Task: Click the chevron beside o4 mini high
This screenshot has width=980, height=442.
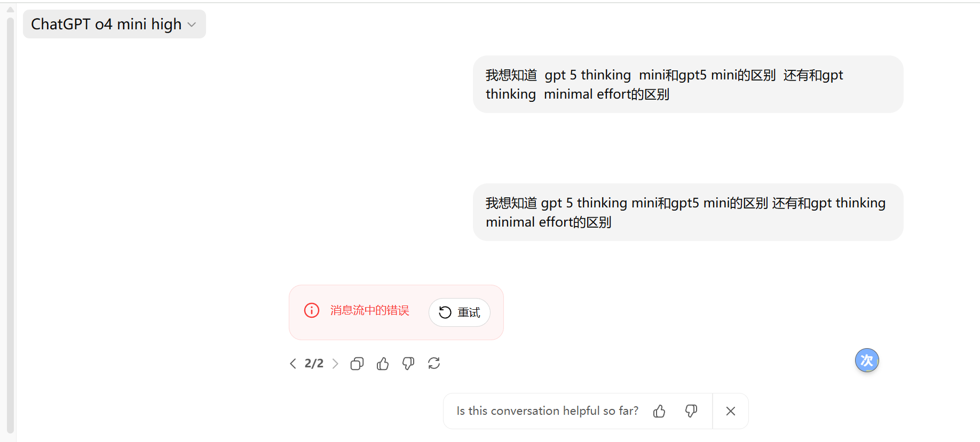Action: [x=192, y=25]
